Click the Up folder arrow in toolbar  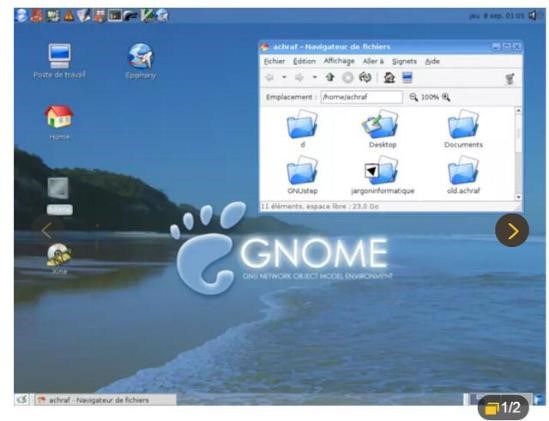pyautogui.click(x=329, y=77)
